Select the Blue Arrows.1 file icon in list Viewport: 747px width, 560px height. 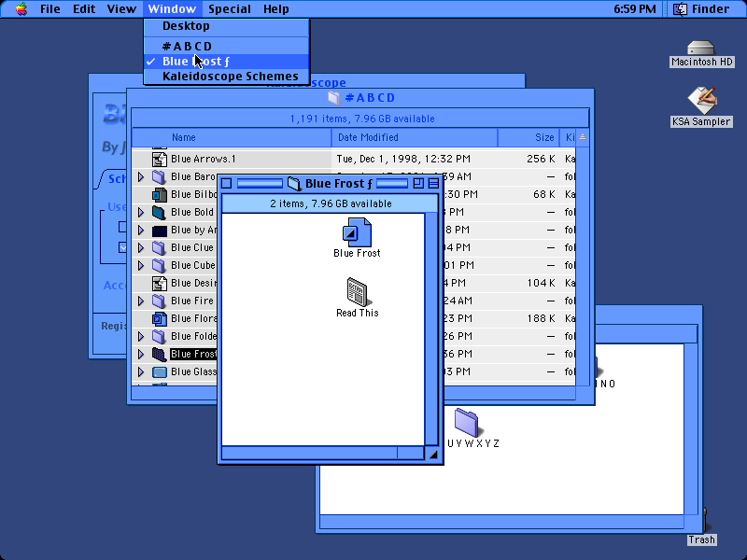[159, 159]
